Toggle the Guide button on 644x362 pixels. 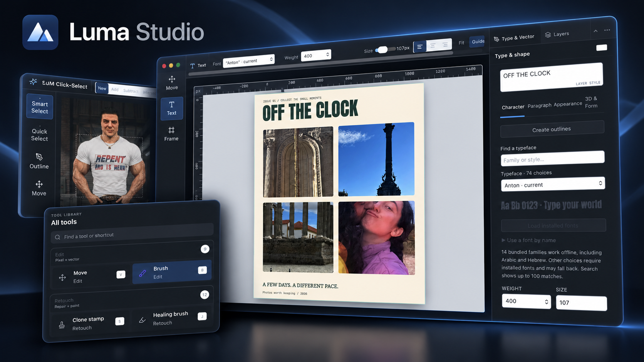pyautogui.click(x=478, y=42)
